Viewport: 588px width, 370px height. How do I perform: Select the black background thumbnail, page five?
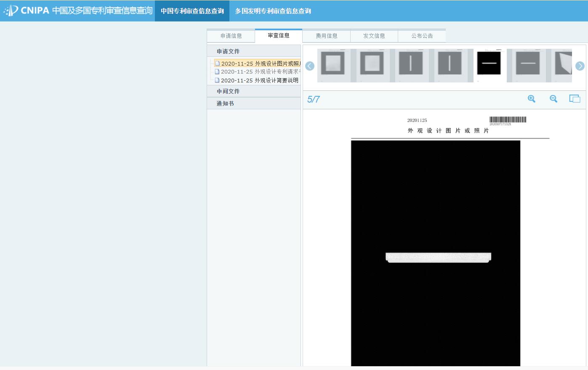pyautogui.click(x=489, y=64)
